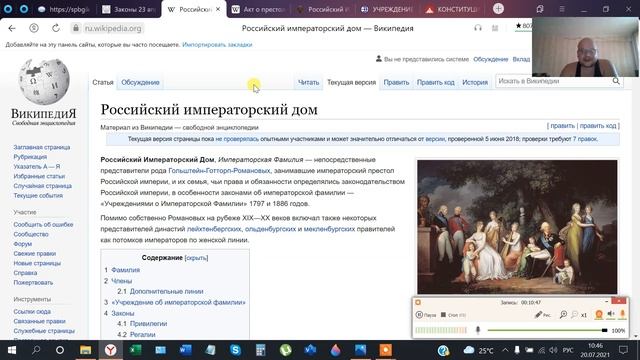Open Windows Start menu
640x360 pixels.
[x=11, y=350]
